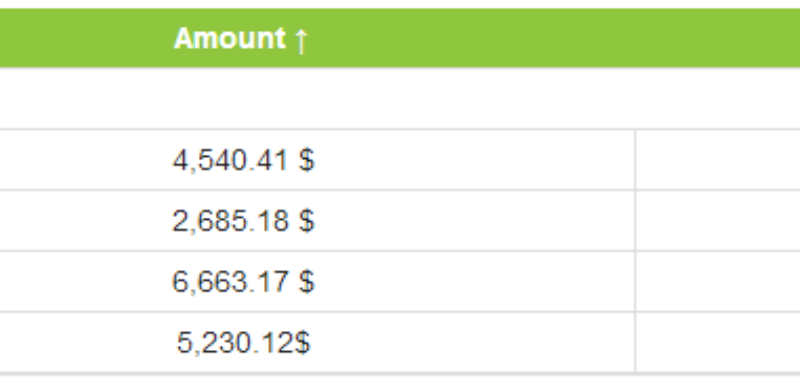Click the empty cell right of 2,685.18 $
Image resolution: width=800 pixels, height=380 pixels.
pos(718,221)
